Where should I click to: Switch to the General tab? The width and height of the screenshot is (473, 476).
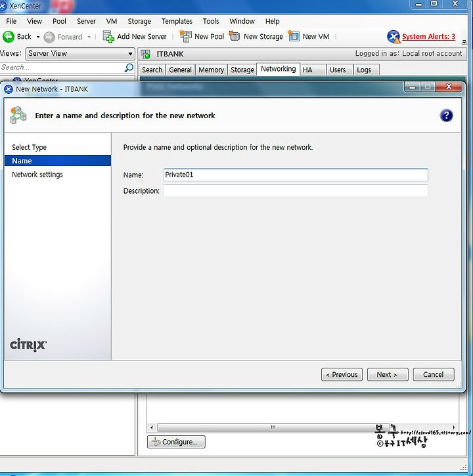[x=181, y=70]
